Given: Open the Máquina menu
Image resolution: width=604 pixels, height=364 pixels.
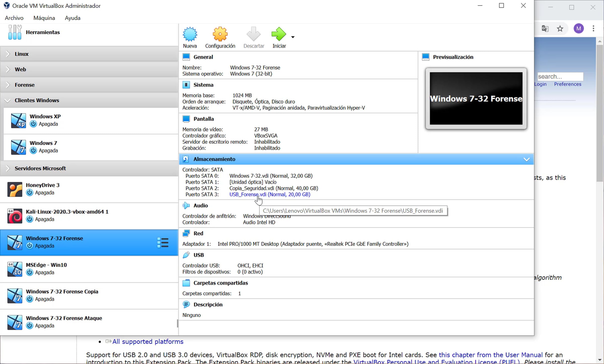Looking at the screenshot, I should pyautogui.click(x=44, y=18).
